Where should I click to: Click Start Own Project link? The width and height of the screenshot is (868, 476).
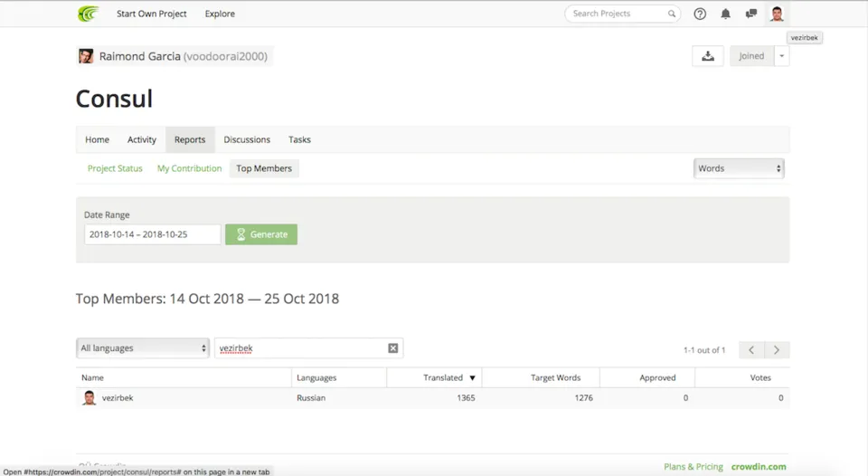(151, 14)
